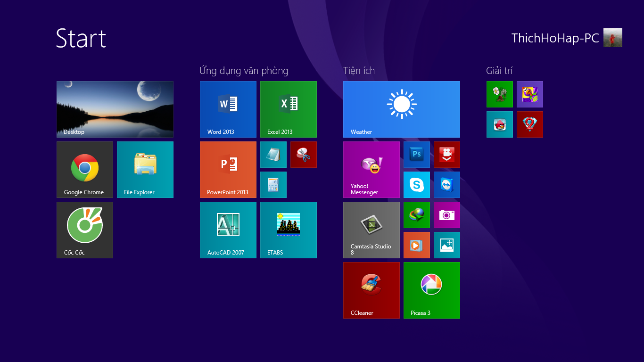Open the Picasa 3 tile
This screenshot has width=644, height=362.
[x=432, y=290]
